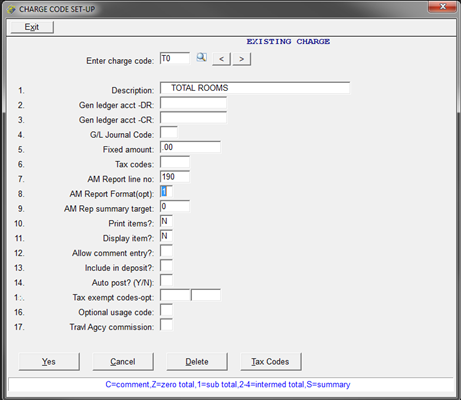Viewport: 461px width, 400px height.
Task: Click the Delete button
Action: tap(197, 362)
